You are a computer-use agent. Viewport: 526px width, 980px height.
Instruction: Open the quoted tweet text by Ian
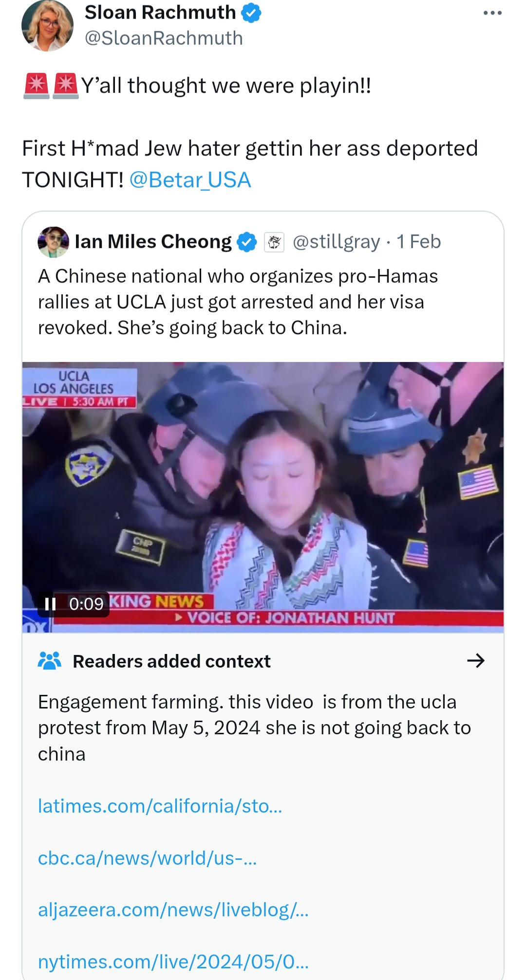(238, 302)
